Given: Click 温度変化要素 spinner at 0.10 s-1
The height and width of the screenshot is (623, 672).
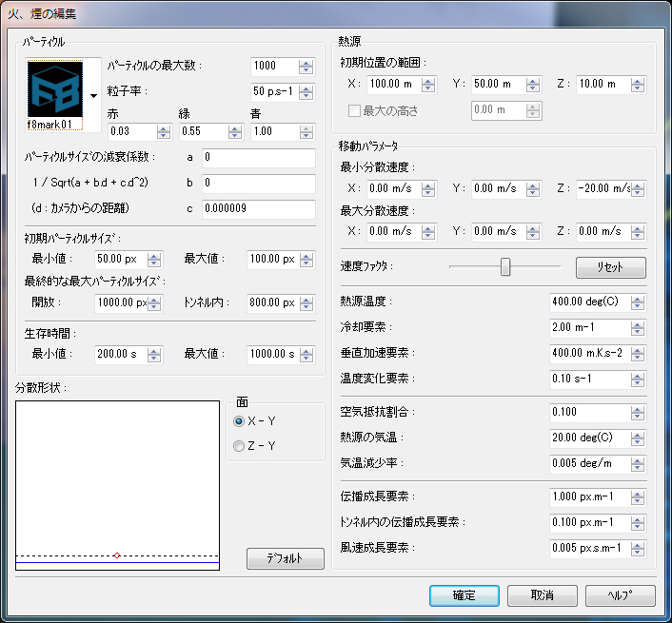Looking at the screenshot, I should [638, 380].
